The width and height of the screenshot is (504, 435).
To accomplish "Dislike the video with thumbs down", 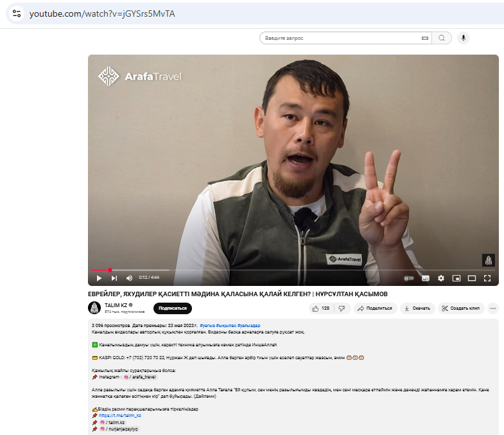I will pyautogui.click(x=342, y=308).
